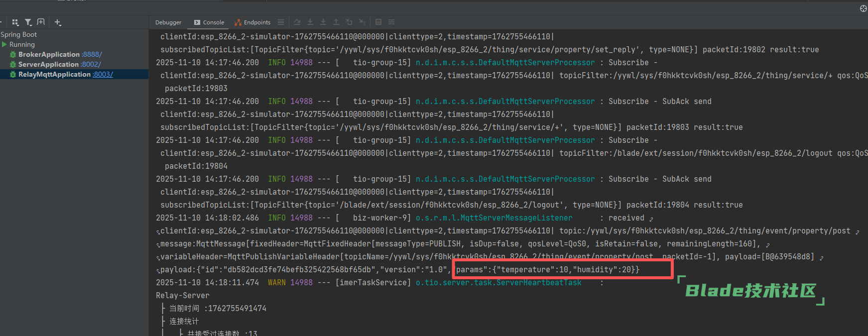
Task: Open the Filter dropdown in Services toolbar
Action: 28,22
